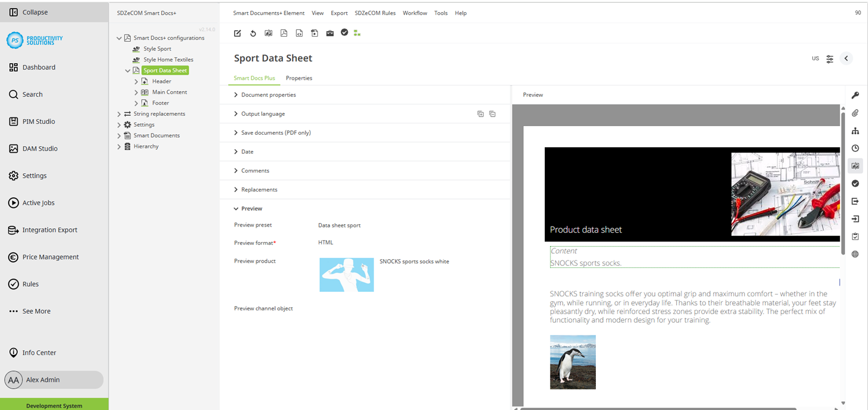Open the globe icon at the sidebar bottom
Viewport: 868px width, 410px height.
855,253
